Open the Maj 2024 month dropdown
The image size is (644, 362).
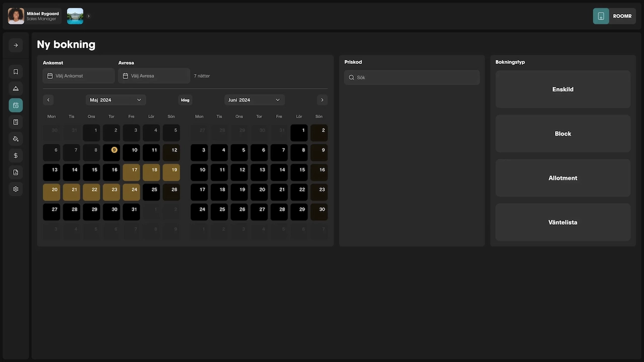click(116, 100)
